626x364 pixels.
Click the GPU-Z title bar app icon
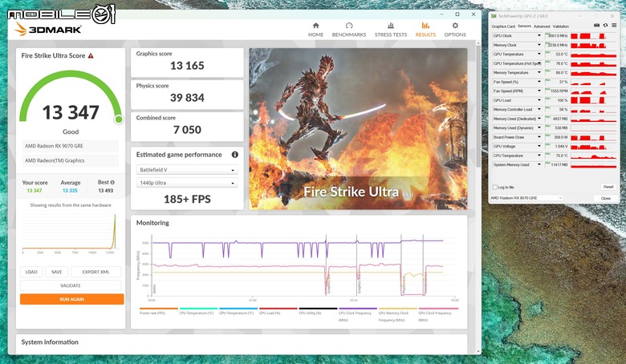(494, 16)
